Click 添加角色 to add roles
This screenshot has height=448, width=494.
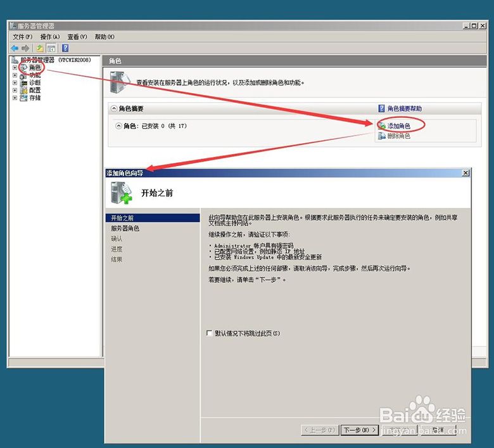pyautogui.click(x=398, y=126)
